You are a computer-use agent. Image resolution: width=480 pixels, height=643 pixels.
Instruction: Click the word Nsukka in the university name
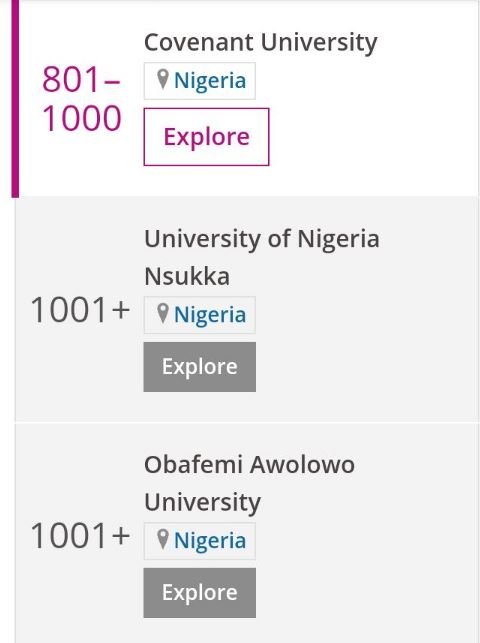click(x=187, y=276)
